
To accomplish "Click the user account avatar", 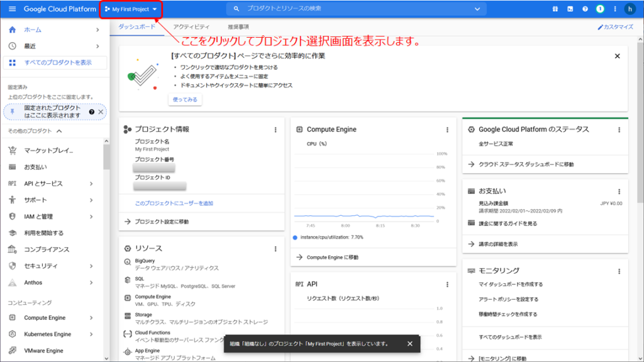I will pos(630,9).
